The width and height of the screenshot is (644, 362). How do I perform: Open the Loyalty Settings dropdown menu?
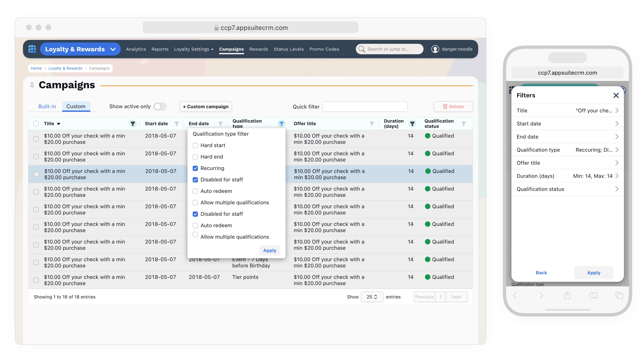click(193, 49)
